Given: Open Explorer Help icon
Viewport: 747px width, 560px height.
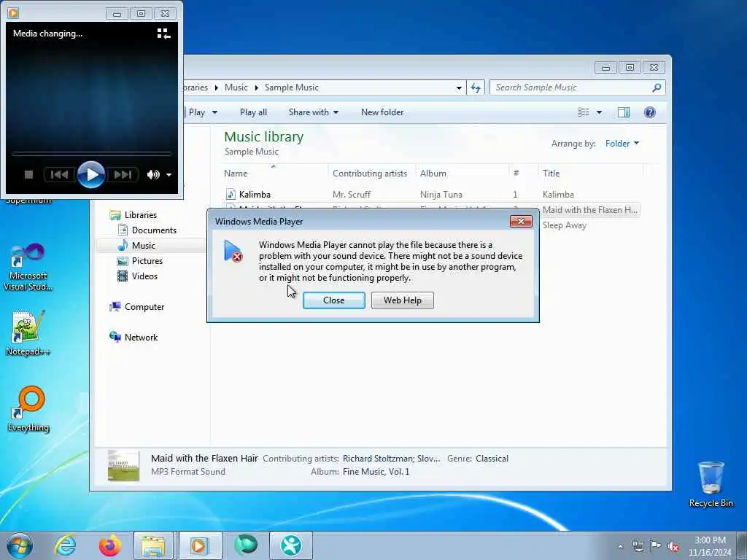Looking at the screenshot, I should pyautogui.click(x=650, y=112).
